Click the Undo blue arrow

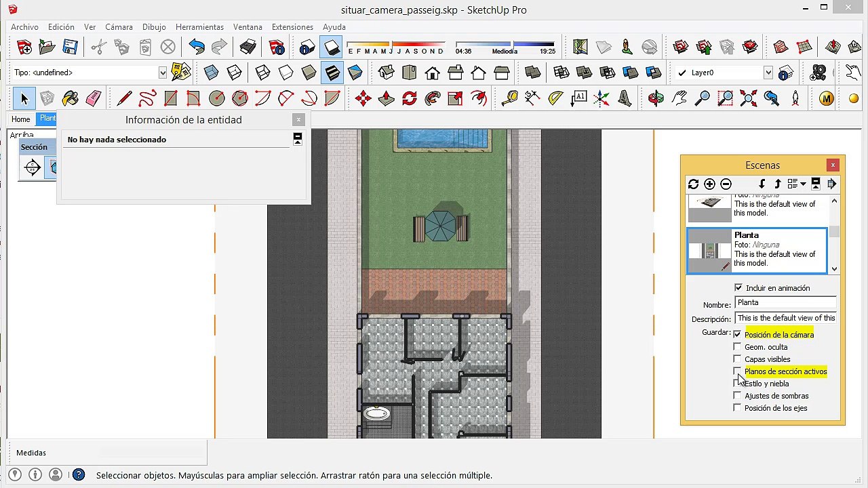(196, 47)
